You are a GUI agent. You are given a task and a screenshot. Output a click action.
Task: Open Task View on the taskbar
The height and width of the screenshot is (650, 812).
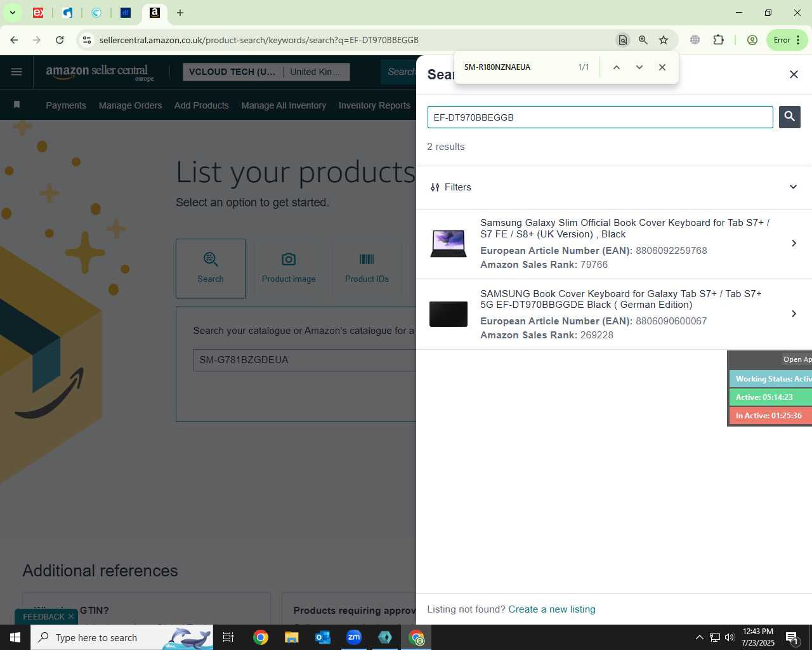point(228,637)
